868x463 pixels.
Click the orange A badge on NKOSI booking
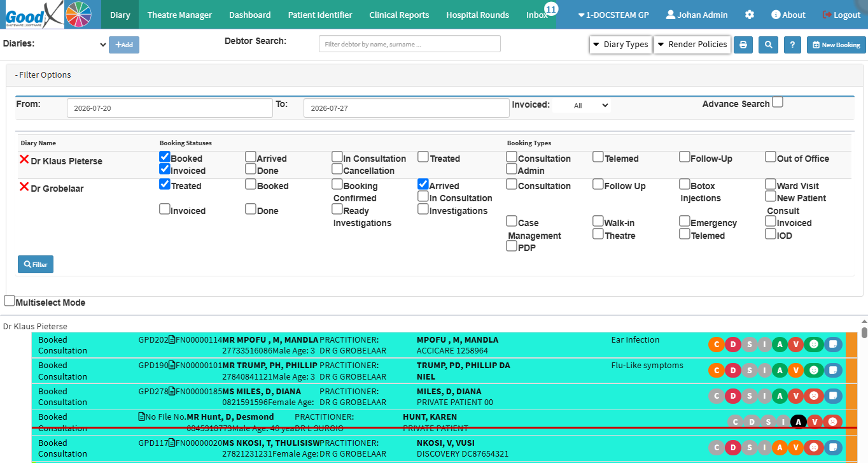point(780,448)
